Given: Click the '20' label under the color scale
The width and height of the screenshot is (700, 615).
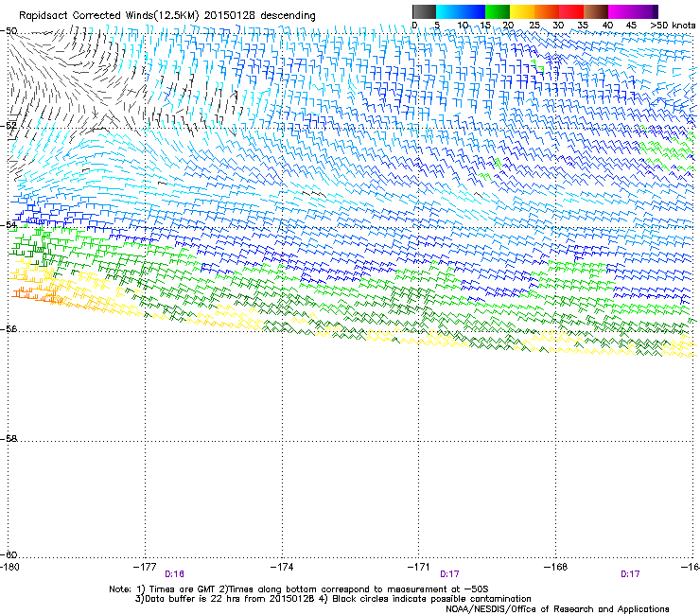Looking at the screenshot, I should tap(508, 25).
